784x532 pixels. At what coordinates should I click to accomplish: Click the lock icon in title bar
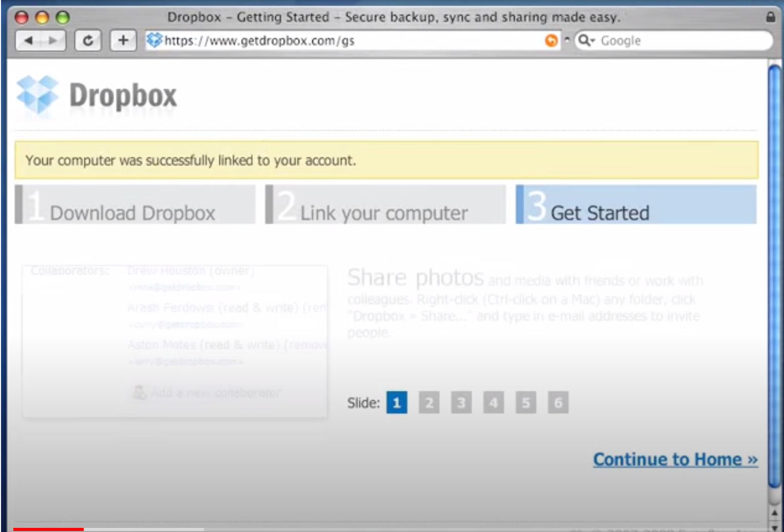pyautogui.click(x=770, y=17)
